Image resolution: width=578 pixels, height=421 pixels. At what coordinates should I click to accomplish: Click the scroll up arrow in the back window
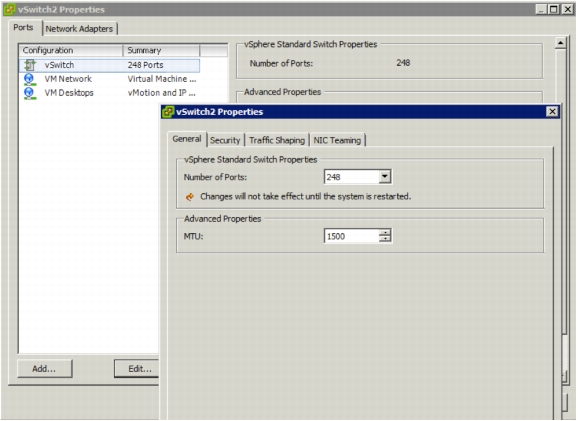click(560, 43)
